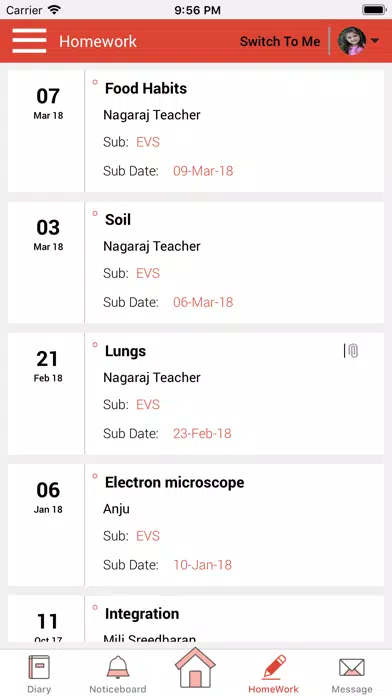Tap the Home house icon
This screenshot has height=696, width=392.
click(195, 668)
